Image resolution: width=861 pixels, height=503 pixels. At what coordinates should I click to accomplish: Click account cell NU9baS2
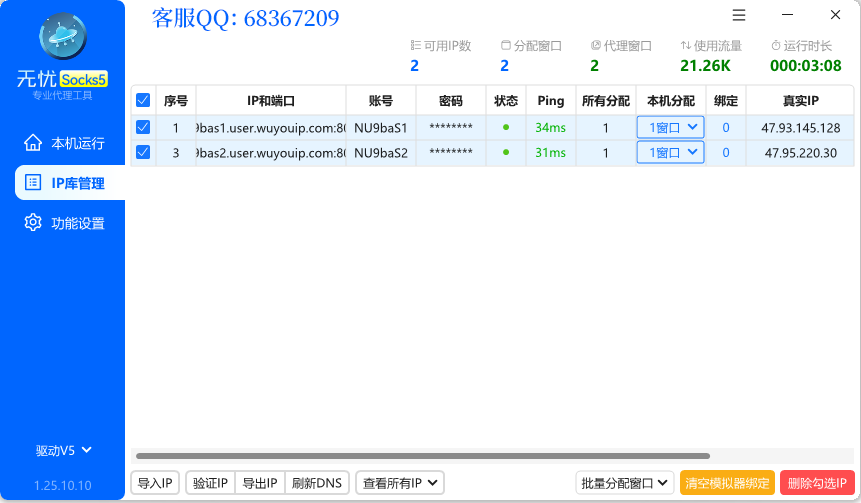[x=381, y=153]
